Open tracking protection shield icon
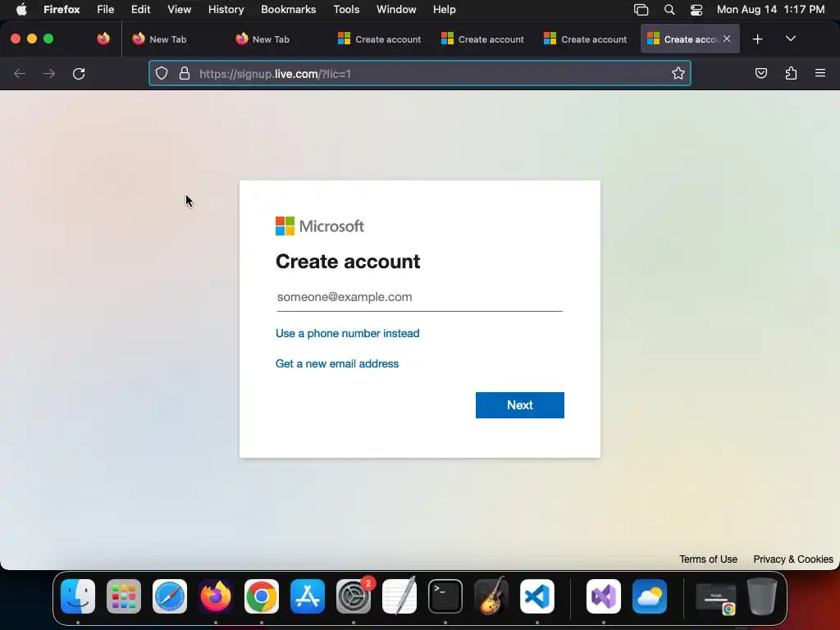Screen dimensions: 840x630 pyautogui.click(x=162, y=73)
